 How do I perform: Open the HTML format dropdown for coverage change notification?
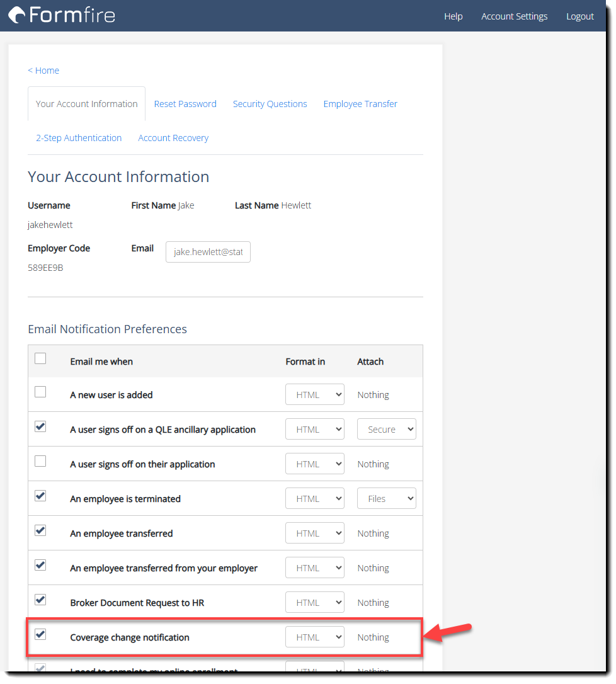pos(314,636)
